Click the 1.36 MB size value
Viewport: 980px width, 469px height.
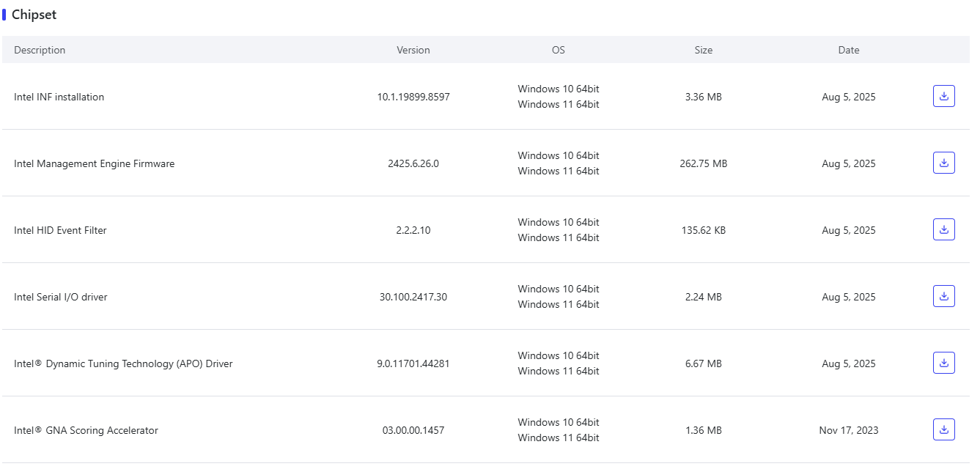[x=704, y=430]
